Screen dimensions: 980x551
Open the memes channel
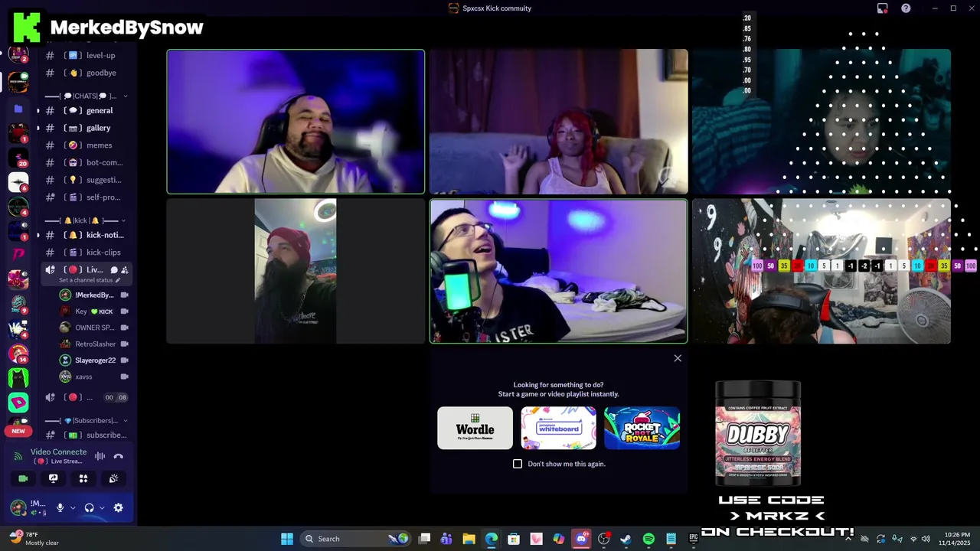pos(87,145)
